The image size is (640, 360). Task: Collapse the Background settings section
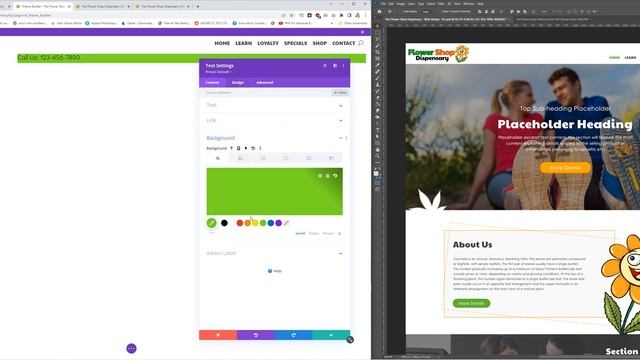[340, 138]
